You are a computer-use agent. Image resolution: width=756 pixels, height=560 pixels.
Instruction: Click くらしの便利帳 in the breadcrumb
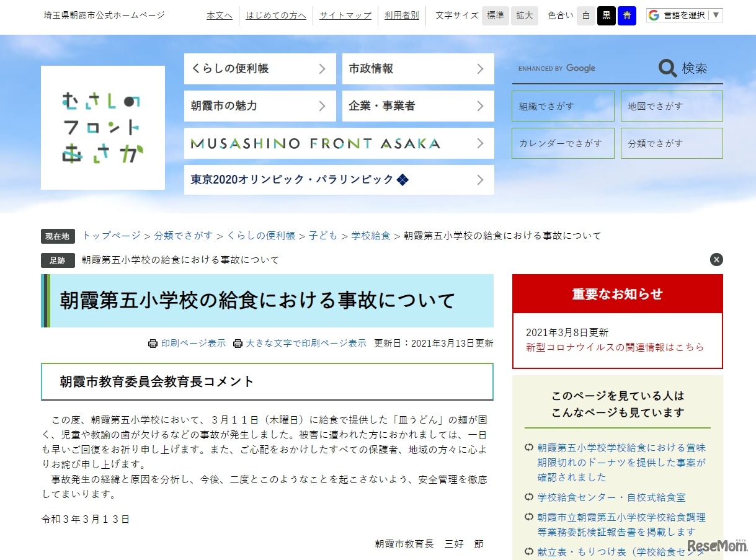coord(261,236)
